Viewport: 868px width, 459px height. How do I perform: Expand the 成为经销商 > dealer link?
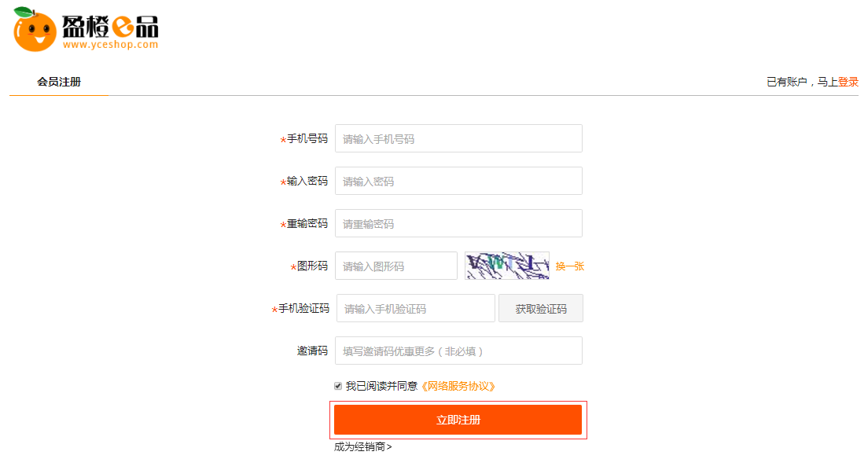pyautogui.click(x=363, y=447)
